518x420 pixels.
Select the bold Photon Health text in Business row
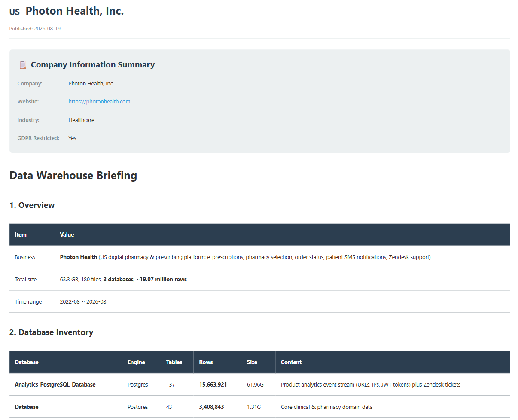click(x=79, y=257)
